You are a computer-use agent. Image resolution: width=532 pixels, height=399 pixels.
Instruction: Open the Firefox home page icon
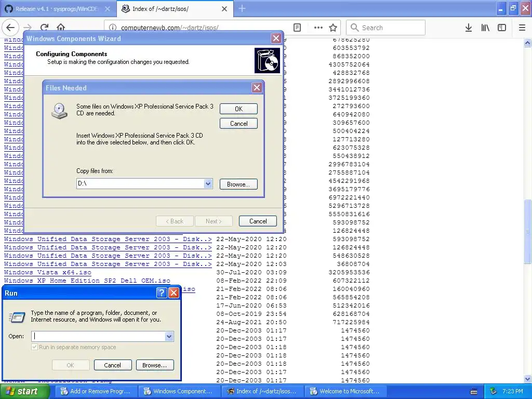tap(61, 28)
